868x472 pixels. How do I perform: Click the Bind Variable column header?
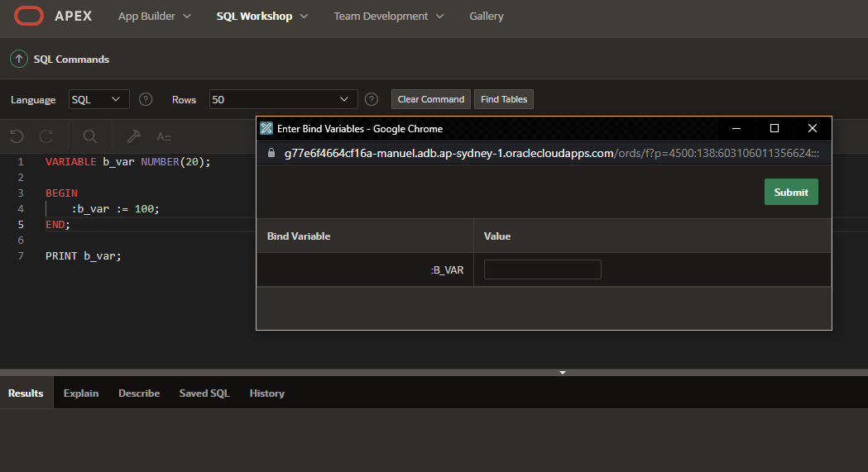299,236
